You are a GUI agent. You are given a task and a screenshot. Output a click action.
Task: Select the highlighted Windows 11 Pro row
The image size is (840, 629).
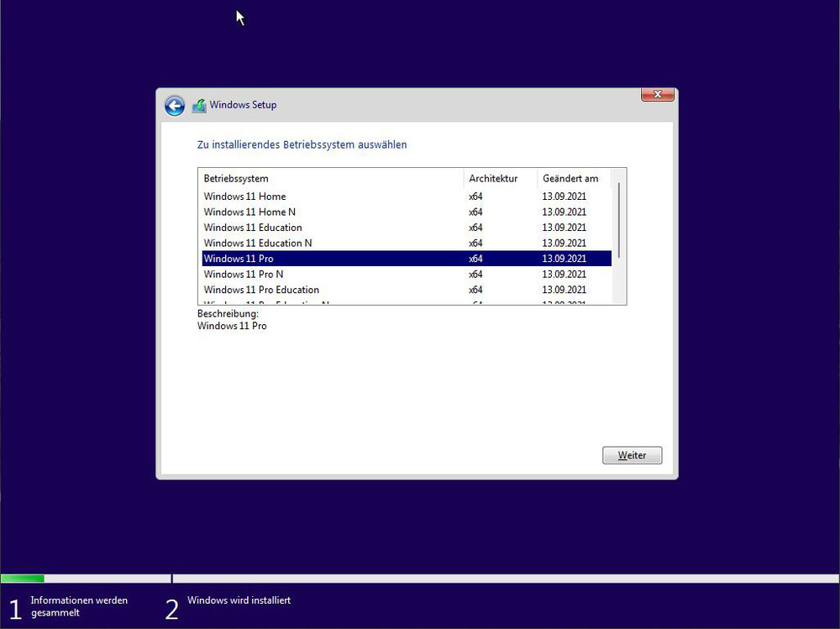tap(407, 259)
